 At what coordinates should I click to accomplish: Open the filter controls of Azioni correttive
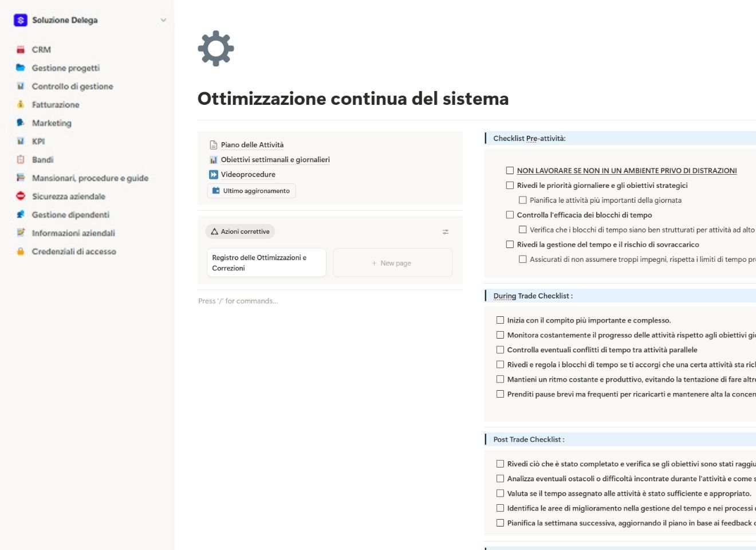click(x=446, y=231)
